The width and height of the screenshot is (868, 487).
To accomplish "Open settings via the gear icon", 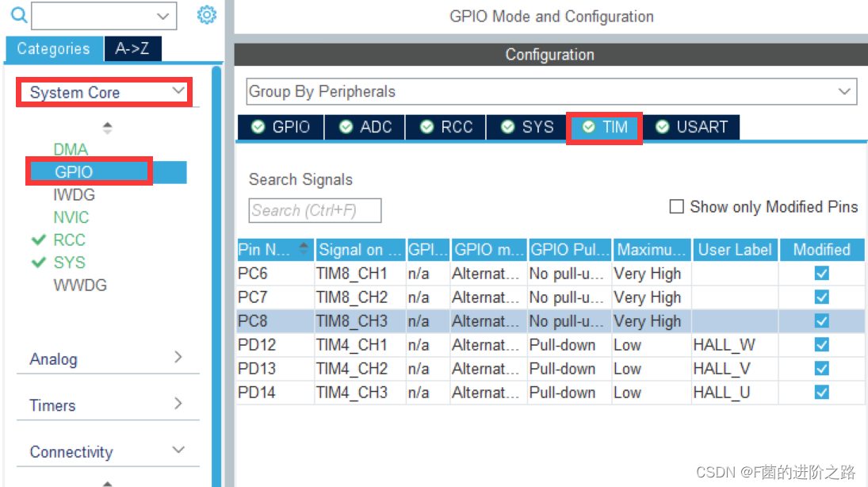I will point(207,15).
